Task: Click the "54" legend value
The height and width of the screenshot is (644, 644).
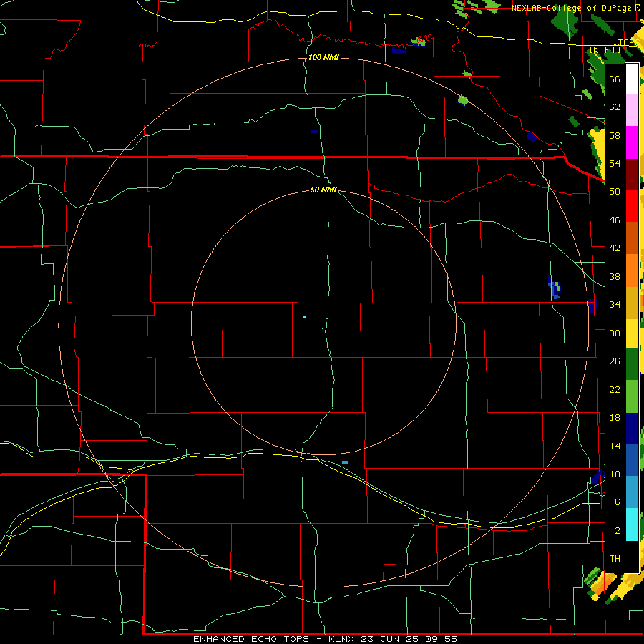Action: pyautogui.click(x=615, y=163)
